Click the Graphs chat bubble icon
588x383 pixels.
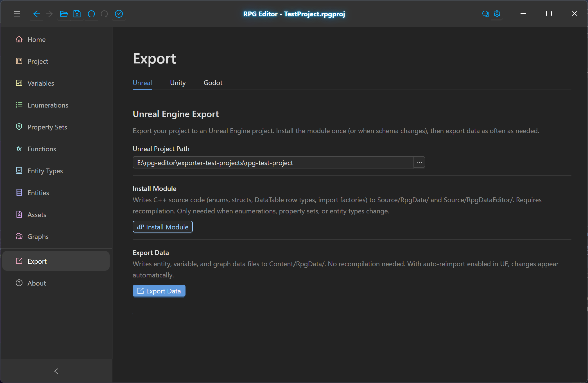(19, 236)
